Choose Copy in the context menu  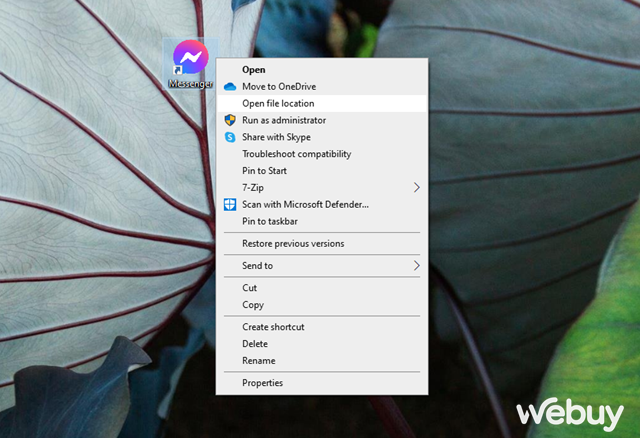point(252,305)
